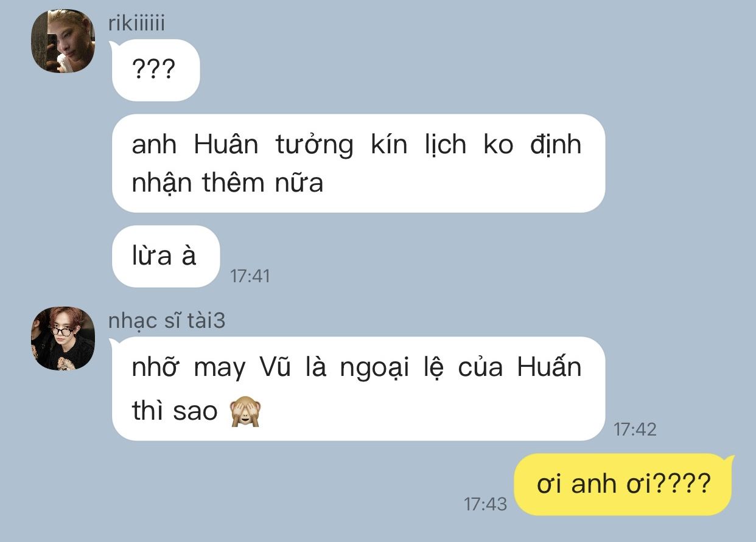The width and height of the screenshot is (756, 542).
Task: Click the word 'Huân' in the message
Action: pyautogui.click(x=226, y=145)
